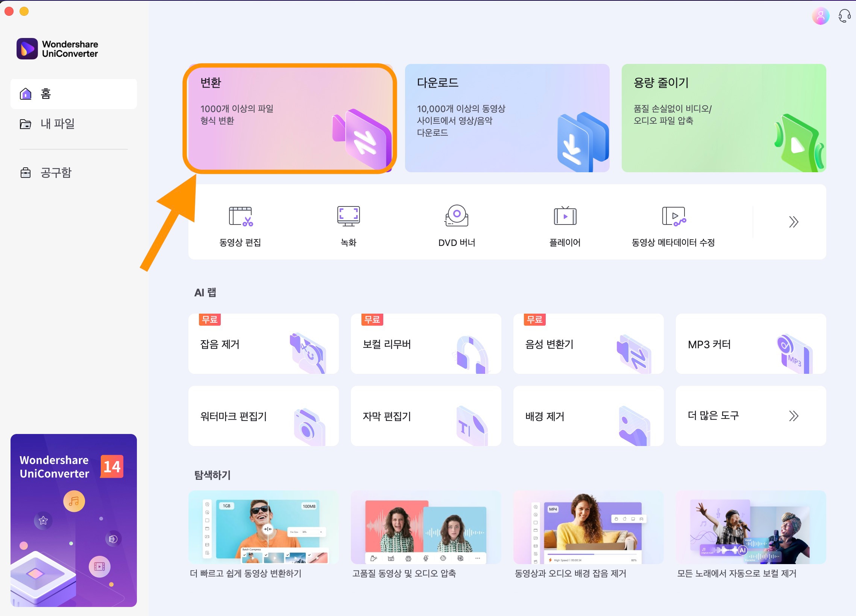Image resolution: width=856 pixels, height=616 pixels.
Task: Click the DVD 버너 disc icon
Action: point(457,215)
